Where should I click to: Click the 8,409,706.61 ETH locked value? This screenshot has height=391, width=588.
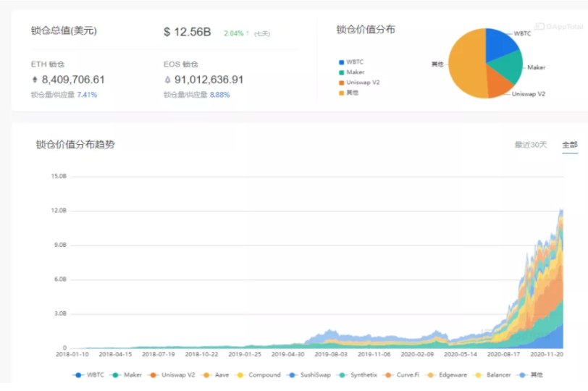[73, 80]
